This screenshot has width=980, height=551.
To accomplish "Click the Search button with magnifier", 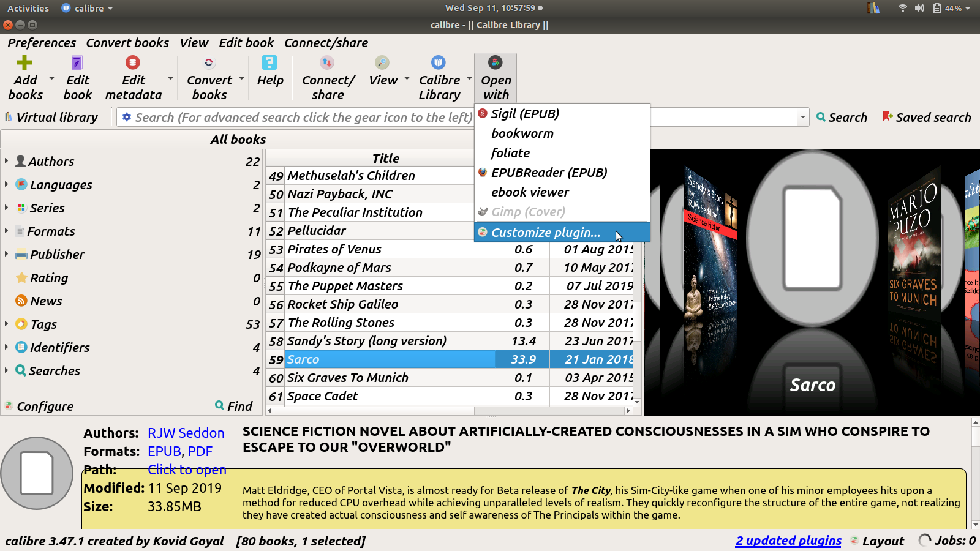I will pos(842,117).
